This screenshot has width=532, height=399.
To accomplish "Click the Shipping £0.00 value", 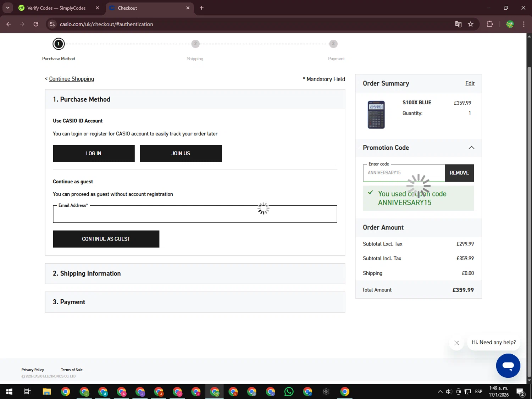I will [468, 273].
